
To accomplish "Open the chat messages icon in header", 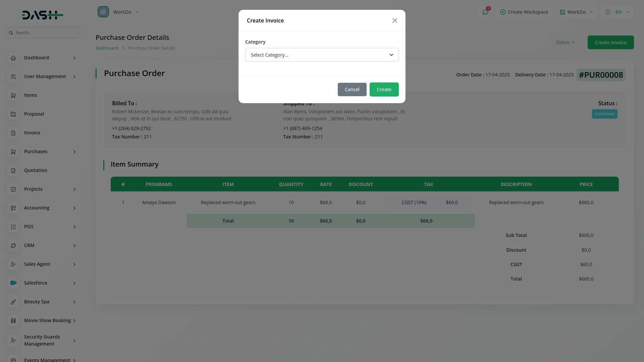I will 485,12.
